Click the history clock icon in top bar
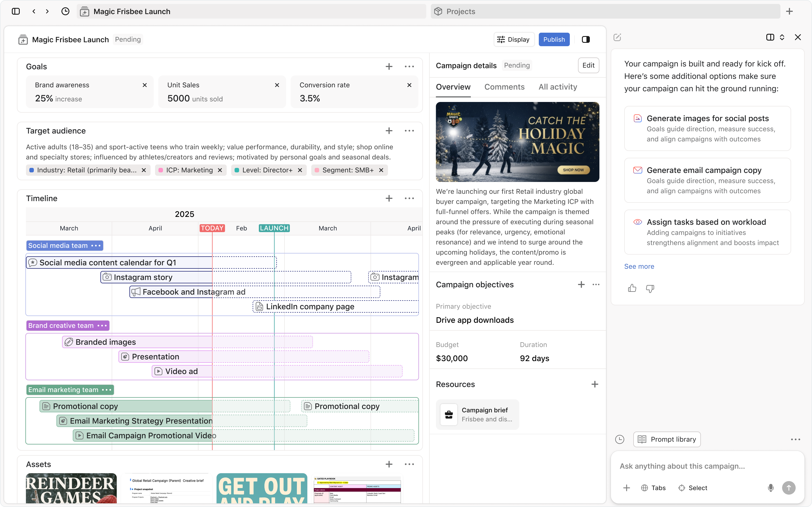This screenshot has height=507, width=812. coord(65,11)
